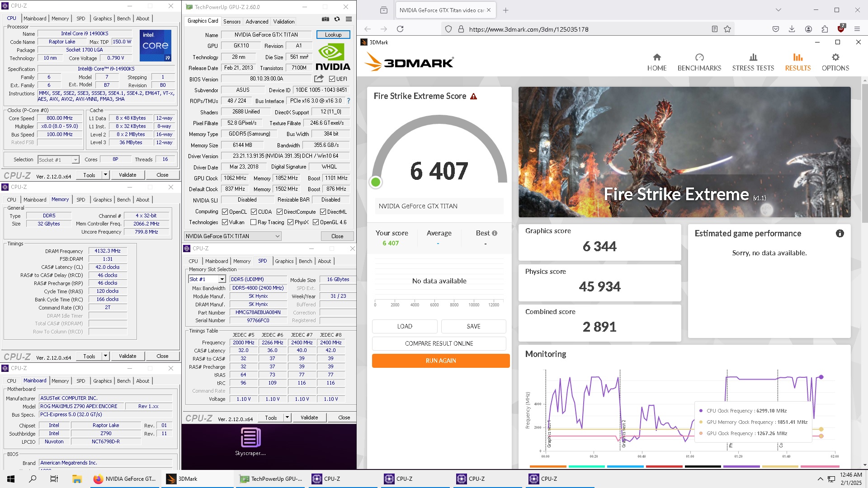Click purple endpoint on monitoring graph
This screenshot has width=868, height=488.
821,377
